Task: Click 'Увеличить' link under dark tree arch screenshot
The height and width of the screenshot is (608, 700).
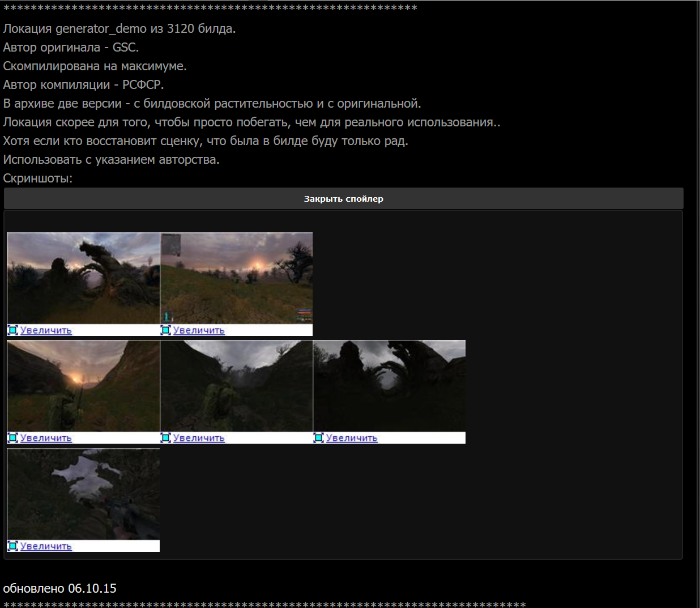Action: [x=352, y=438]
